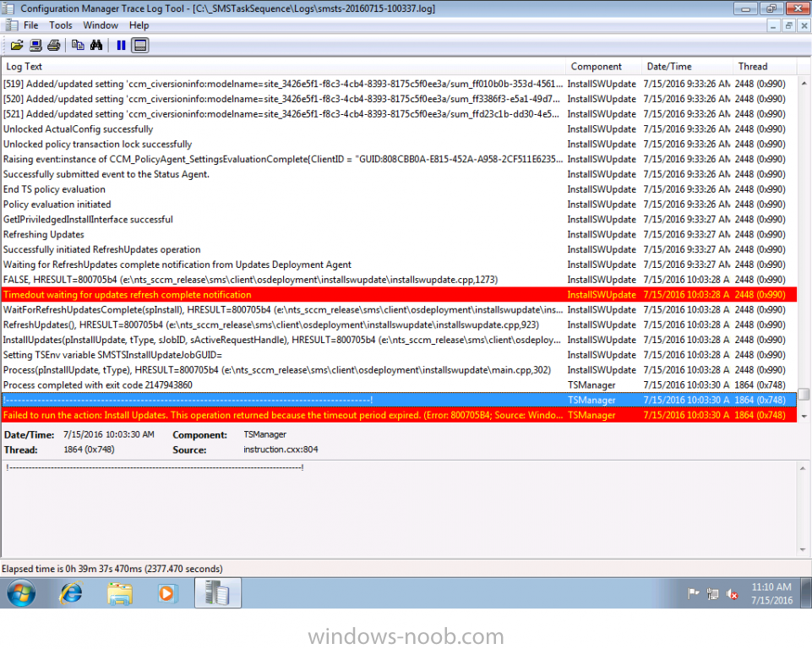The height and width of the screenshot is (649, 812).
Task: Select 'Successfully submitted event to the Status Agent.' row
Action: 399,175
